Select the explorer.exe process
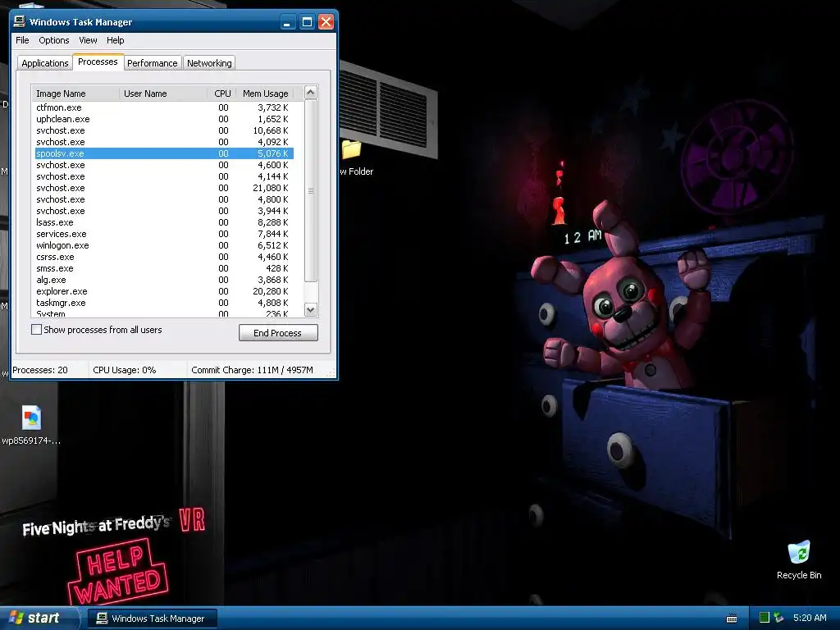Screen dimensions: 840x630 click(x=163, y=291)
